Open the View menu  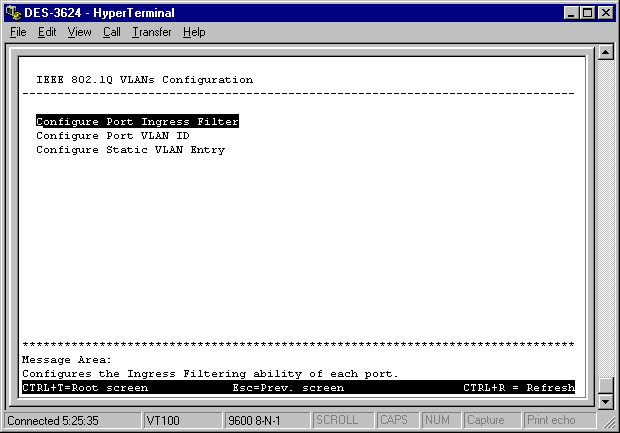[x=79, y=32]
